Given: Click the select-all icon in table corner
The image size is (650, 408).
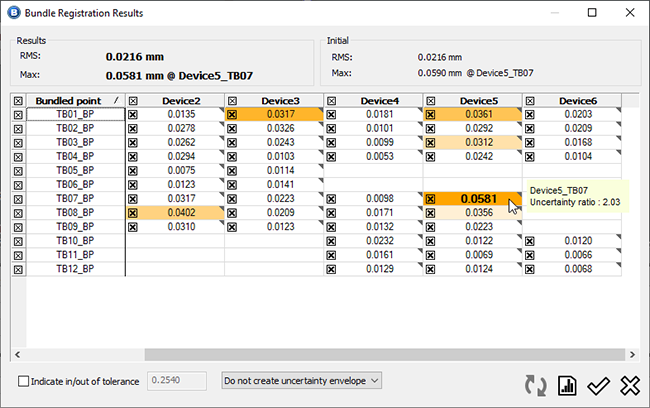Looking at the screenshot, I should 17,101.
